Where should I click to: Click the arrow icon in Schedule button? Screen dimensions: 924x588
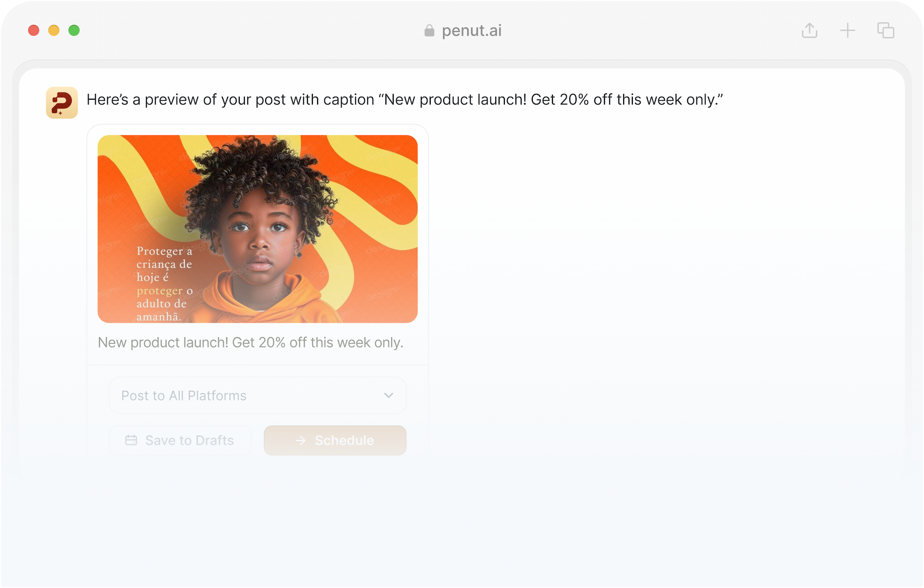click(301, 440)
